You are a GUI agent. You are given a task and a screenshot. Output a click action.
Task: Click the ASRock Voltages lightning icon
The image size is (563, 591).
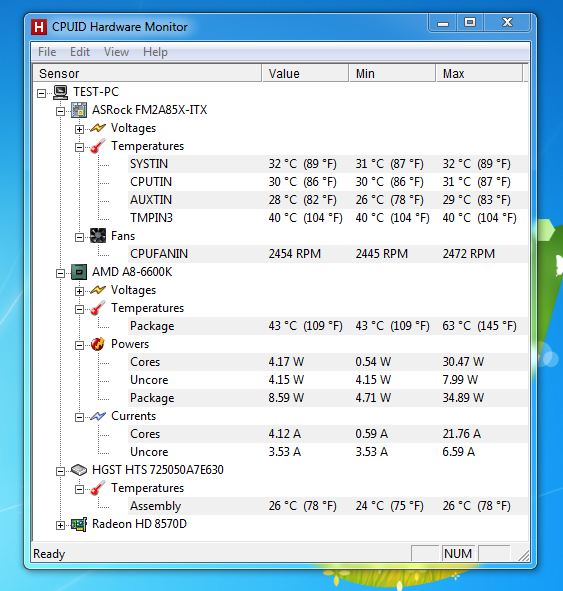pyautogui.click(x=98, y=128)
